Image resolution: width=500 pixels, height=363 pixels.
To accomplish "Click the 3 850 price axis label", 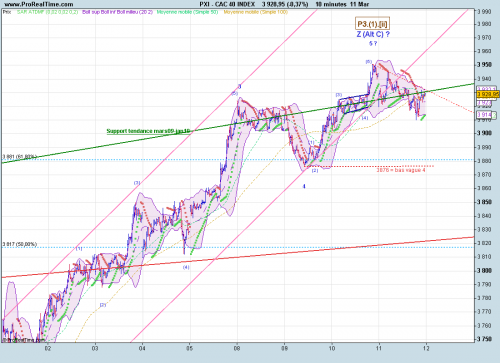I will 484,202.
